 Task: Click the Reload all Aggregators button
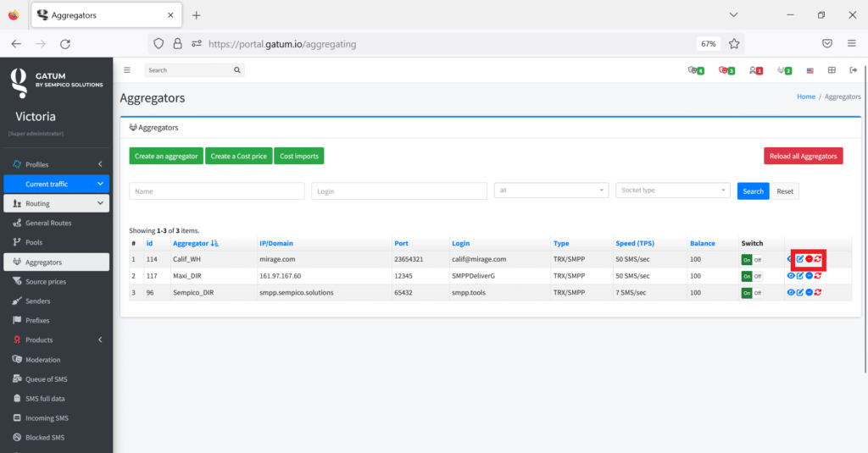[803, 156]
